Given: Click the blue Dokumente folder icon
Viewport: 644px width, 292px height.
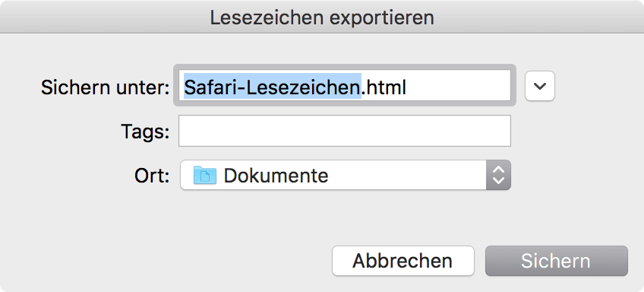Looking at the screenshot, I should click(205, 175).
